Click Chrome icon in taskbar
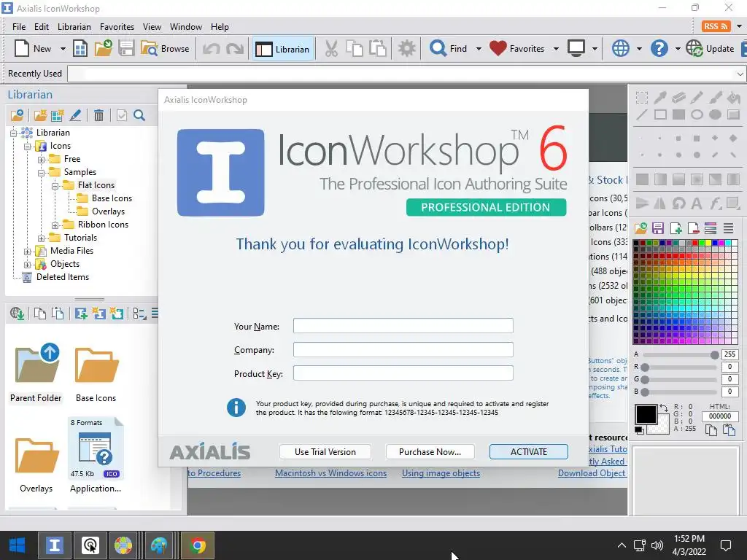Viewport: 747px width, 560px height. (x=198, y=545)
